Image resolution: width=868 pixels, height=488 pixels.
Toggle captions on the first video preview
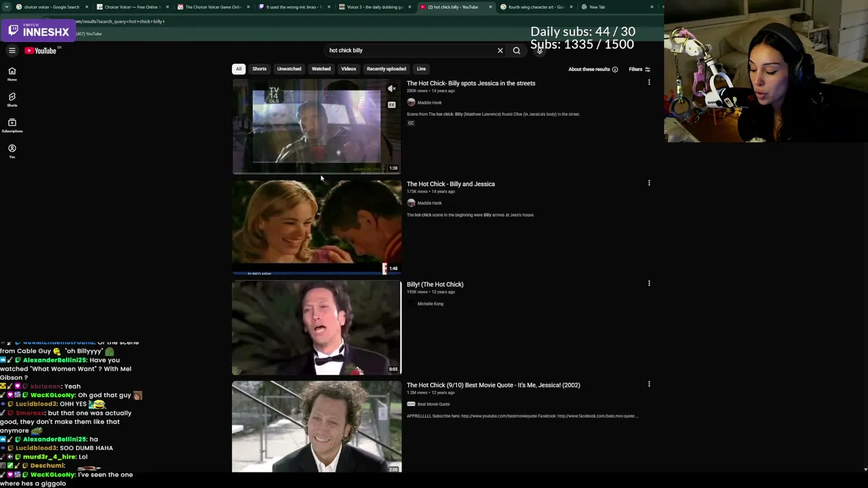click(391, 105)
